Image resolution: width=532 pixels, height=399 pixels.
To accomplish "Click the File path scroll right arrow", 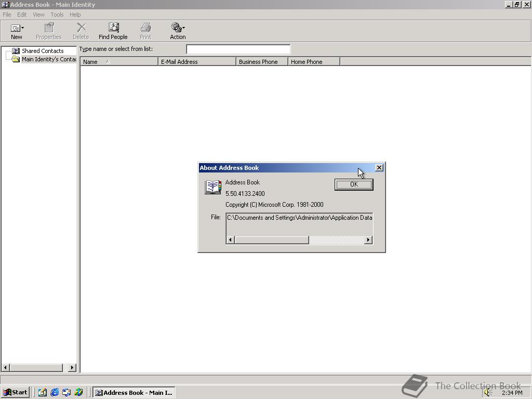I will pos(368,240).
